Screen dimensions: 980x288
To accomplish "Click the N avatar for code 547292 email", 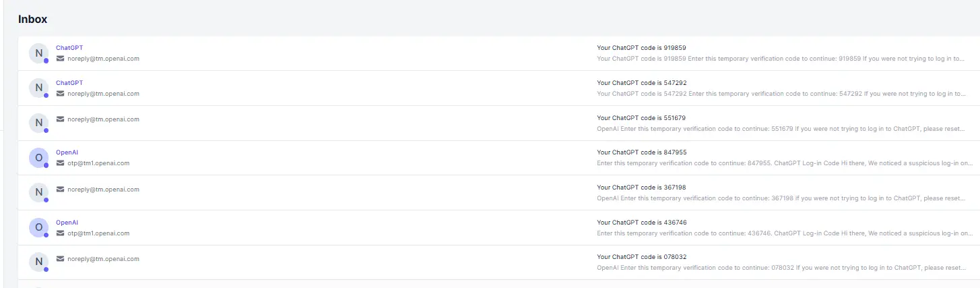I will [x=38, y=88].
